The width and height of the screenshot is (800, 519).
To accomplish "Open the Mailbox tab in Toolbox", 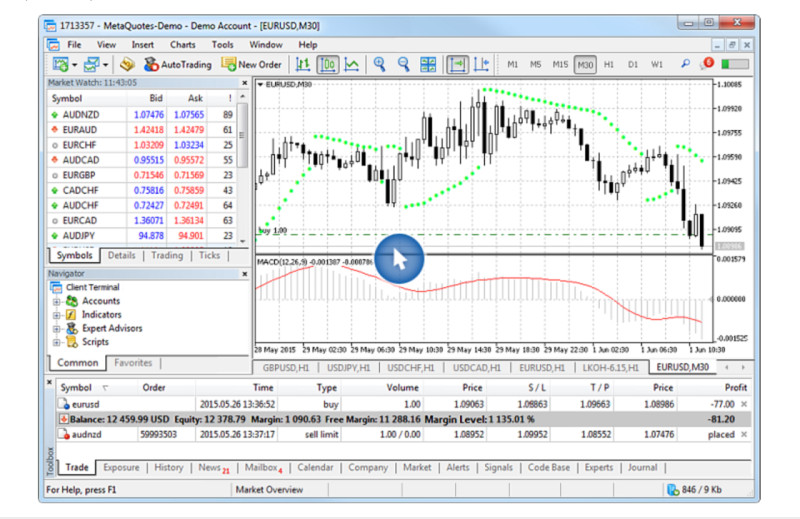I will click(263, 467).
